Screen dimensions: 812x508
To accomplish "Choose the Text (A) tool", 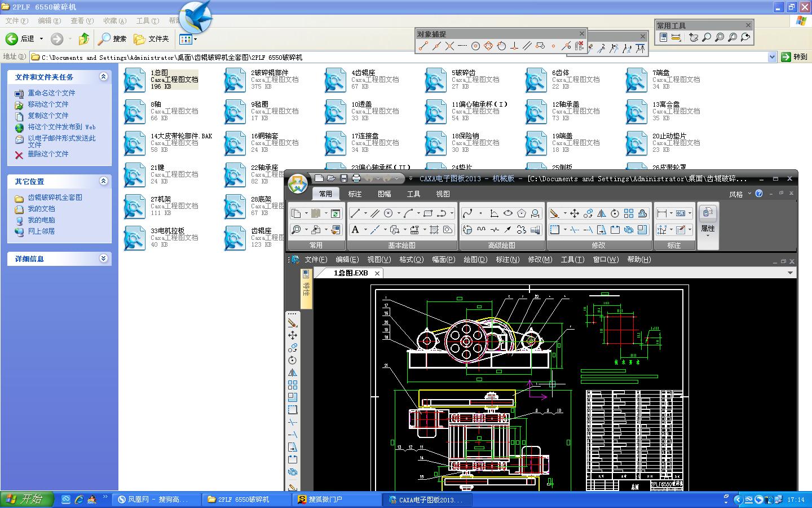I will 355,230.
